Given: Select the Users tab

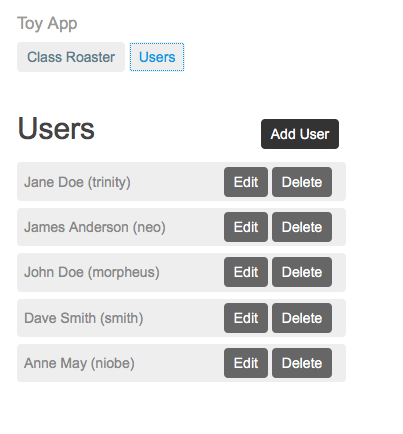Looking at the screenshot, I should click(157, 57).
